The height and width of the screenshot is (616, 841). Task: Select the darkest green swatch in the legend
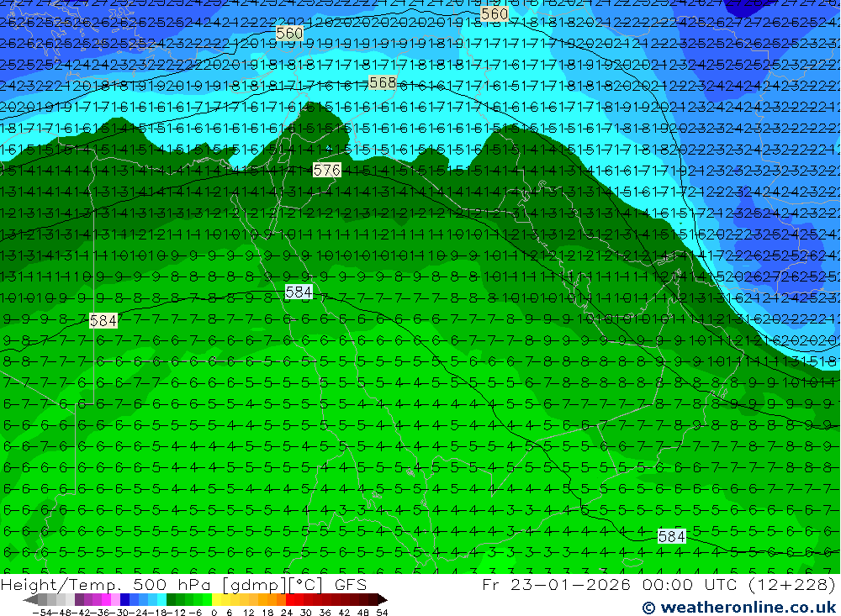171,599
